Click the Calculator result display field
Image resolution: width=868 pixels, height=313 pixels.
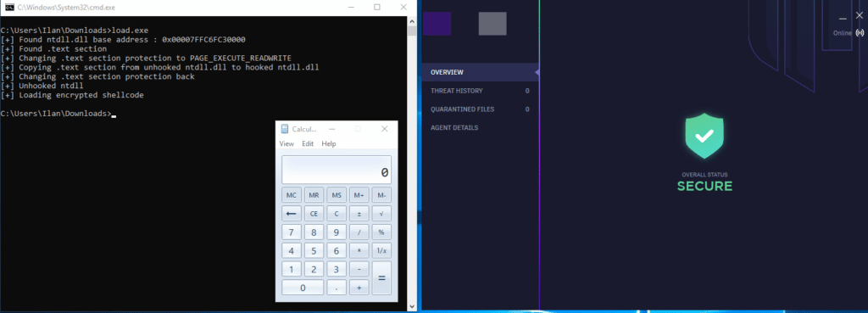coord(337,170)
